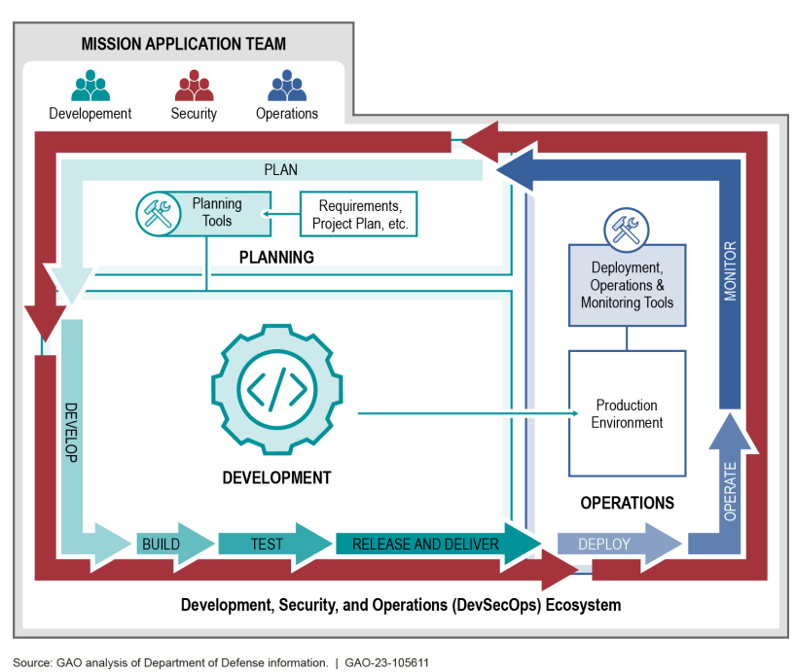Image resolution: width=795 pixels, height=672 pixels.
Task: Click the red Security team people icon
Action: click(195, 86)
